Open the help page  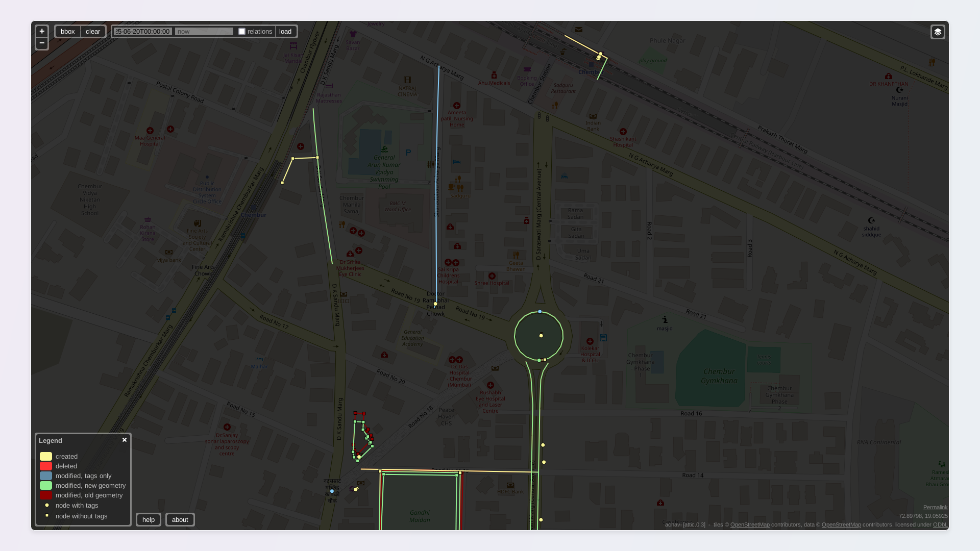(x=149, y=520)
